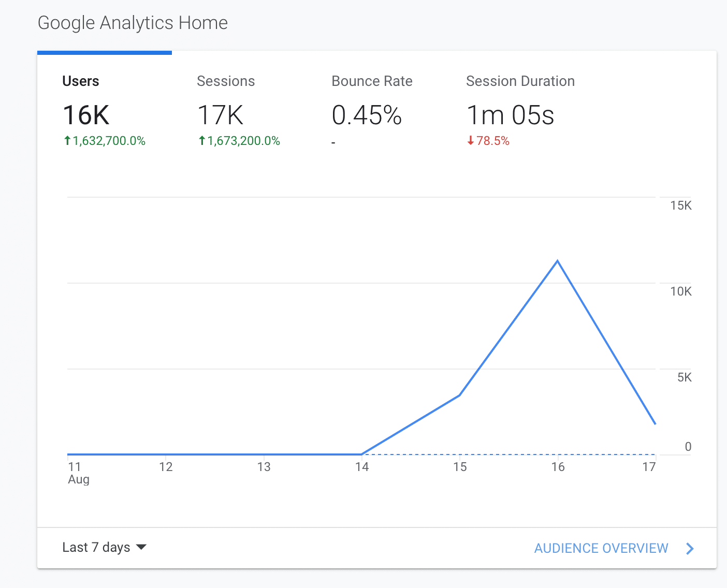Click the 1,673,200.0% sessions change percentage

(244, 141)
